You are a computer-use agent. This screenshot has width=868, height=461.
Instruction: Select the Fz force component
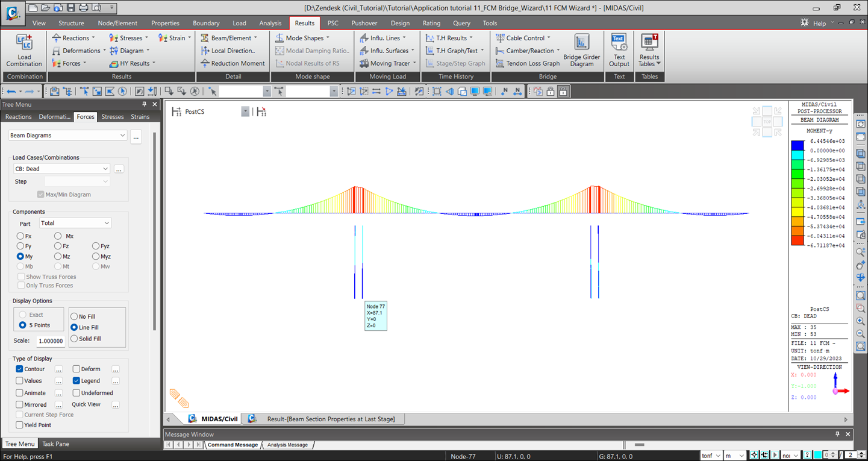pos(58,246)
